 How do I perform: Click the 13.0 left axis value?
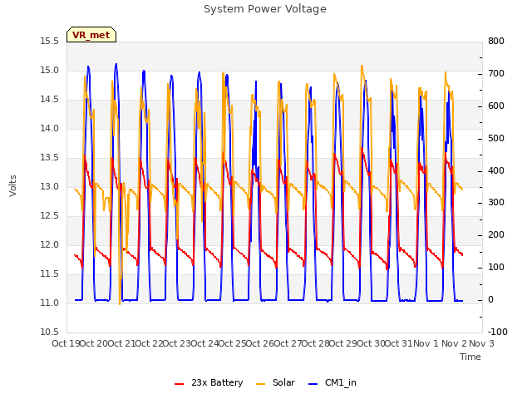(x=50, y=186)
